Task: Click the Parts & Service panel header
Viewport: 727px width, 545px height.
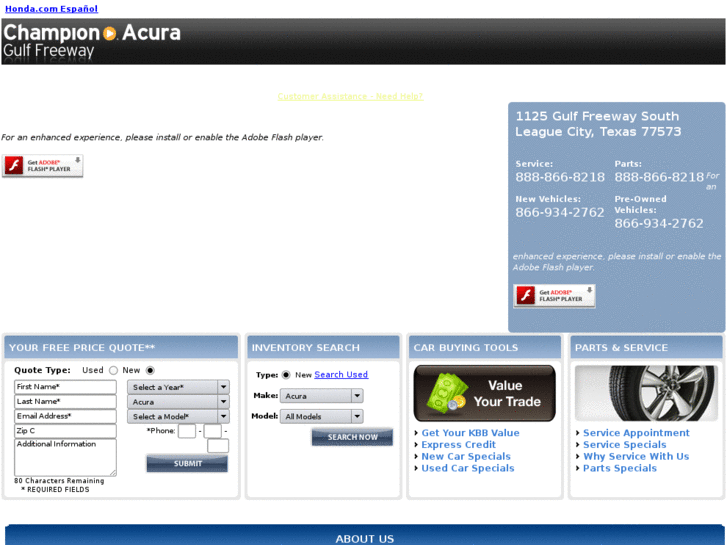Action: click(646, 347)
